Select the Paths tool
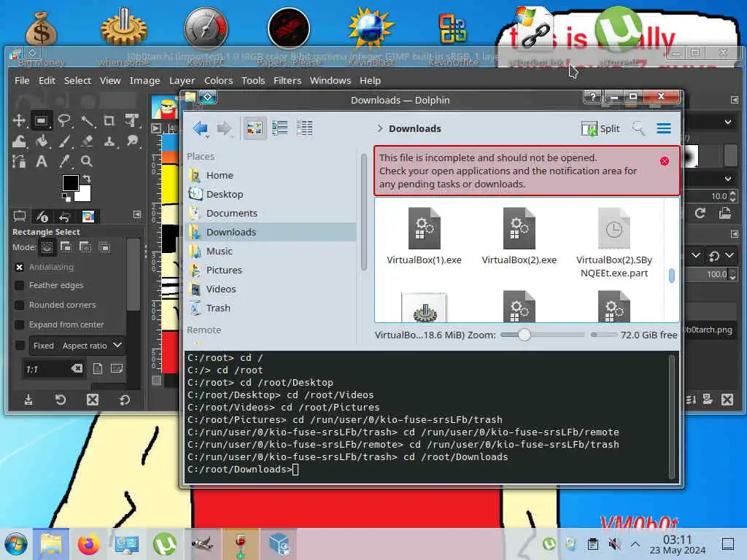The height and width of the screenshot is (560, 747). (19, 161)
